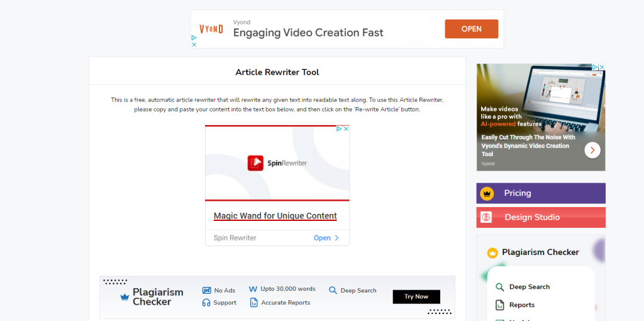
Task: Click 'Support' label in bottom banner
Action: tap(225, 303)
